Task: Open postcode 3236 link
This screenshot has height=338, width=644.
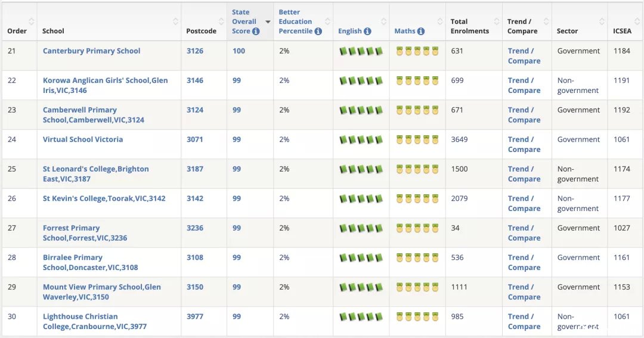Action: click(194, 228)
